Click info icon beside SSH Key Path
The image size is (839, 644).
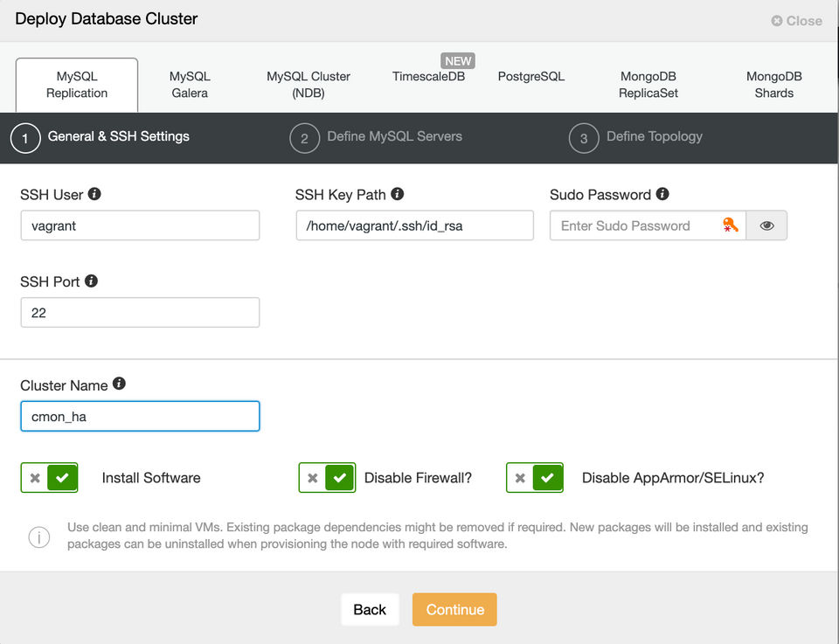397,194
